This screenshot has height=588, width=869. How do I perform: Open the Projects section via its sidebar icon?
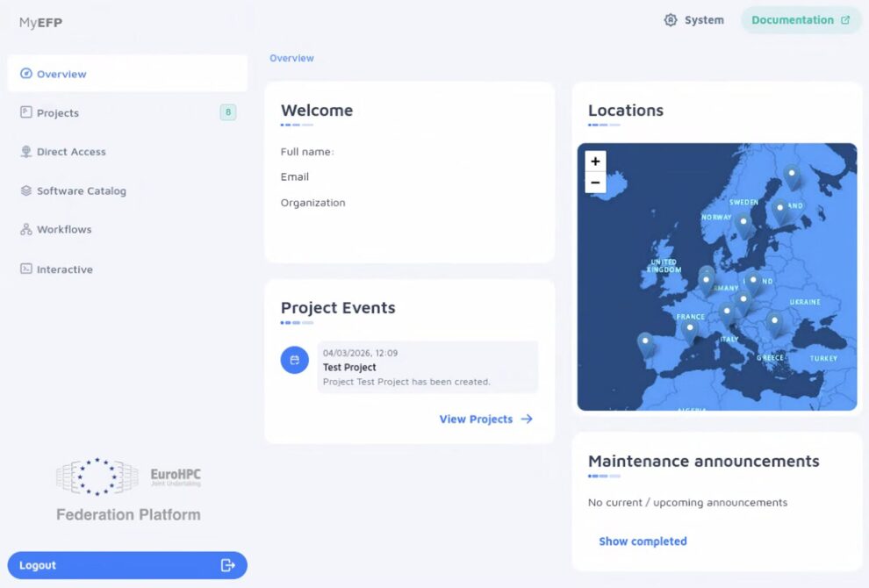(x=27, y=112)
